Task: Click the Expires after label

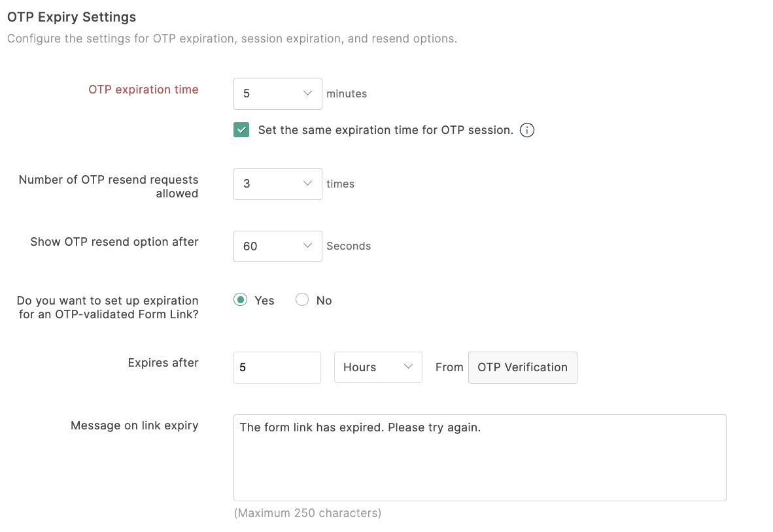Action: point(163,363)
